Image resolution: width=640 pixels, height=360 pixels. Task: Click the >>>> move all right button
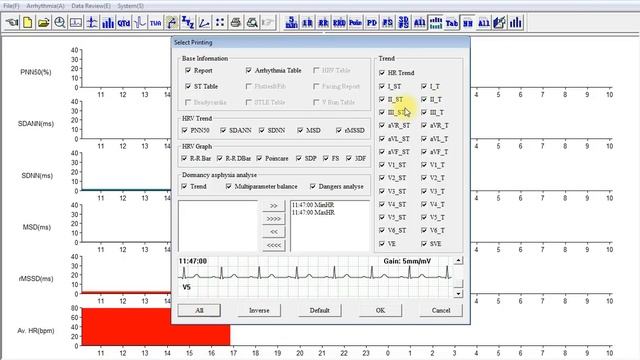coord(273,219)
